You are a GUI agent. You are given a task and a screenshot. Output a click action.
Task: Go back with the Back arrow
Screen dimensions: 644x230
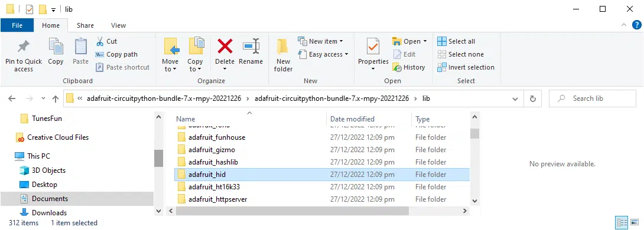tap(12, 99)
